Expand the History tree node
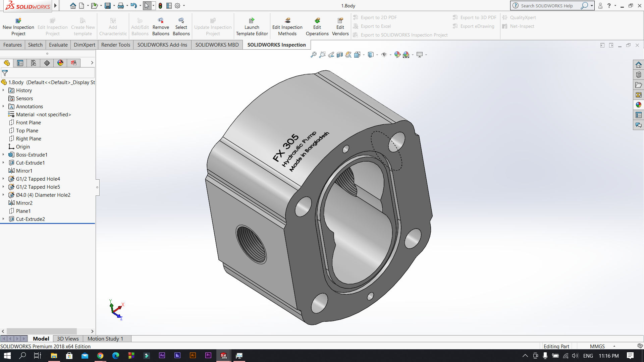644x362 pixels. (x=3, y=90)
